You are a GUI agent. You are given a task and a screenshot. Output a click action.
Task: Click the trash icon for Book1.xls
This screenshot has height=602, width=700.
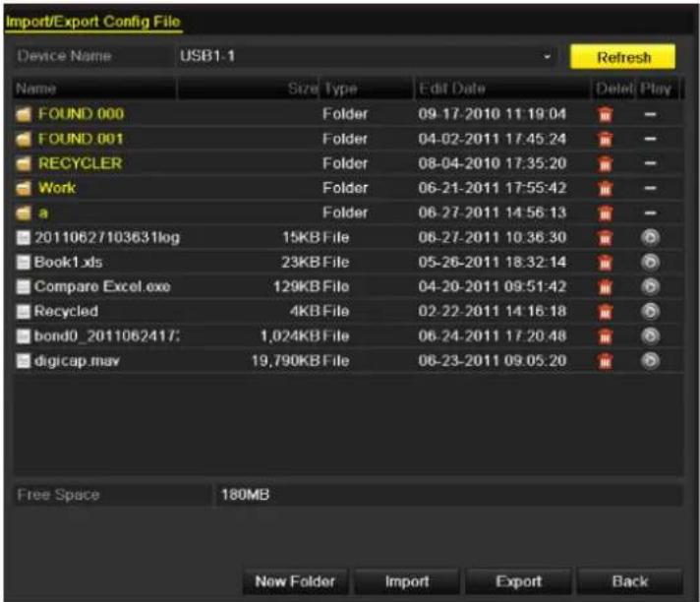pyautogui.click(x=605, y=263)
